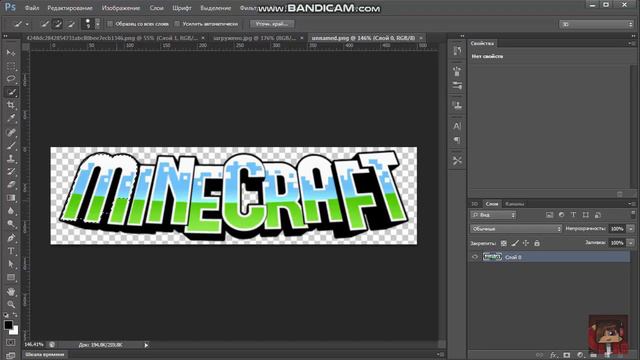Image resolution: width=640 pixels, height=360 pixels.
Task: Open the layer blend mode dropdown
Action: pos(516,229)
